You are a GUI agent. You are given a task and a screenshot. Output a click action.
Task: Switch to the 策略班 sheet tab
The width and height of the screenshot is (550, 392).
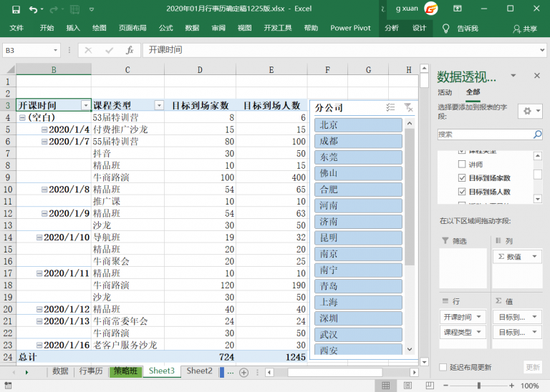126,371
